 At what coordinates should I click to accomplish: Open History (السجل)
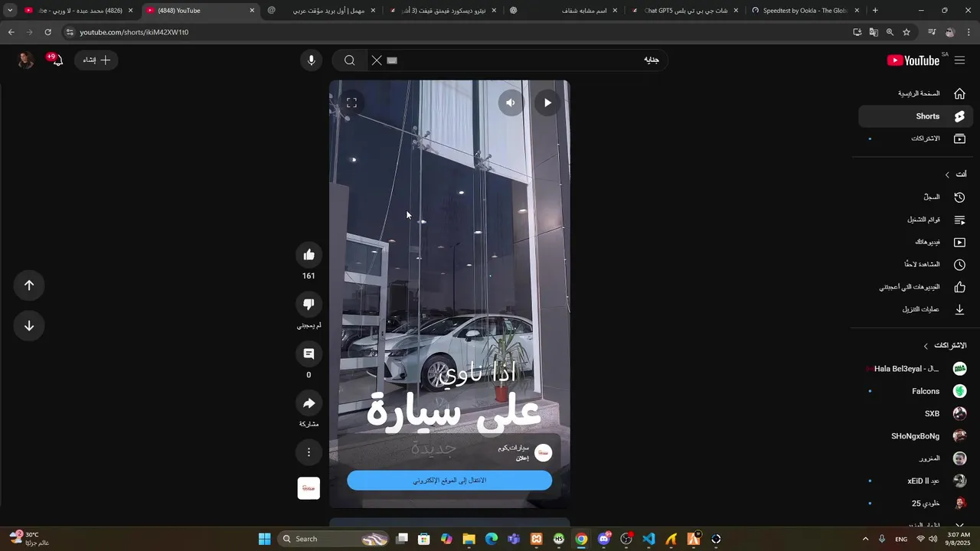[x=916, y=197]
